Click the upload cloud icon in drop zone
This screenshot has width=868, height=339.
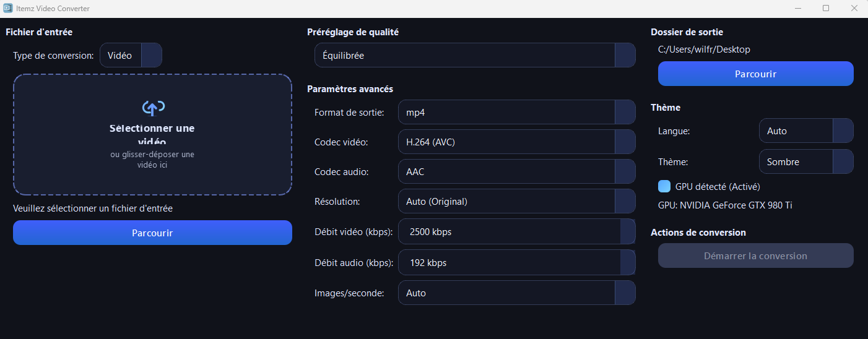[x=153, y=108]
